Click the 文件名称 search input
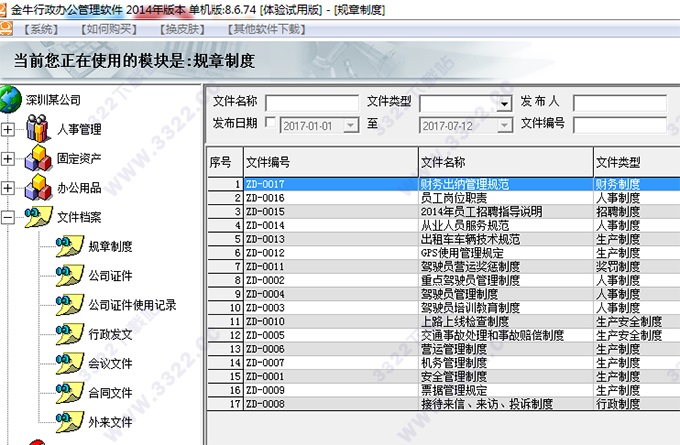The image size is (680, 445). [312, 104]
